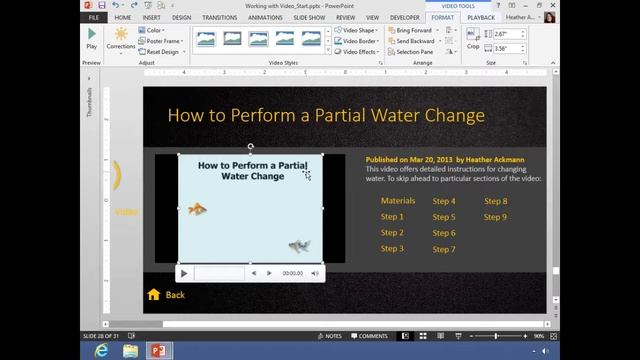
Task: Open the Size dialog launcher
Action: [525, 63]
